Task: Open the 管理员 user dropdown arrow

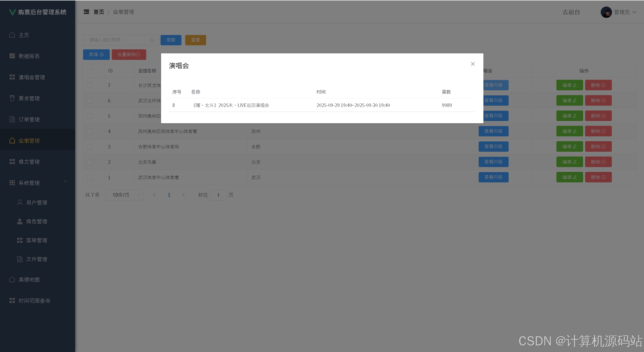Action: tap(634, 12)
